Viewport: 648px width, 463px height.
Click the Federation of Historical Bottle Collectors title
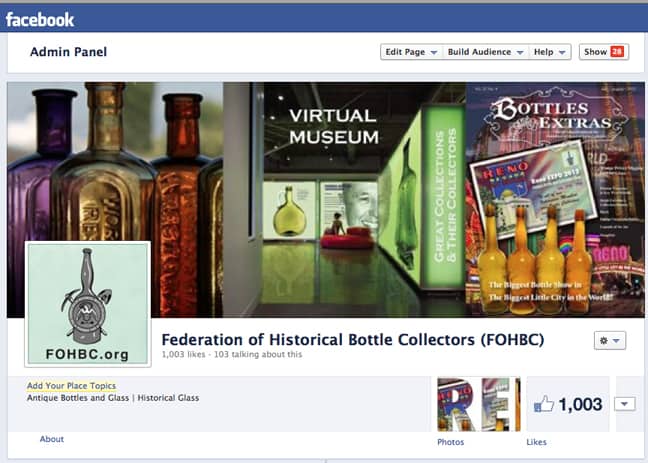[x=353, y=340]
